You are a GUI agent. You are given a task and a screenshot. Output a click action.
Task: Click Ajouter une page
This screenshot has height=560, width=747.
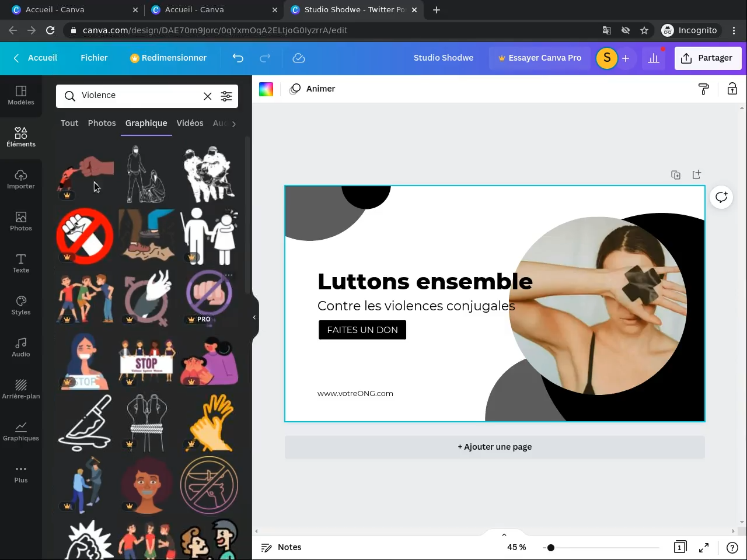[x=495, y=447]
